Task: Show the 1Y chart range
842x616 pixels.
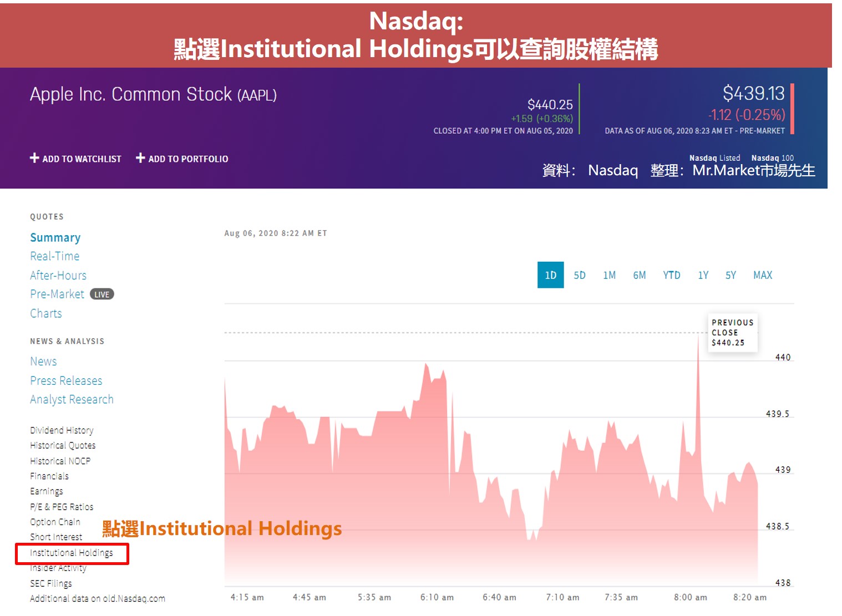Action: [703, 275]
